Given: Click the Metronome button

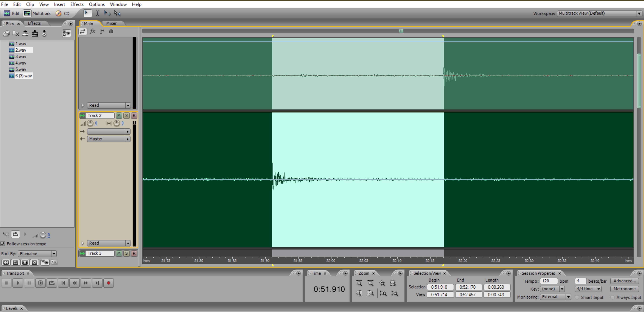Looking at the screenshot, I should (x=624, y=289).
